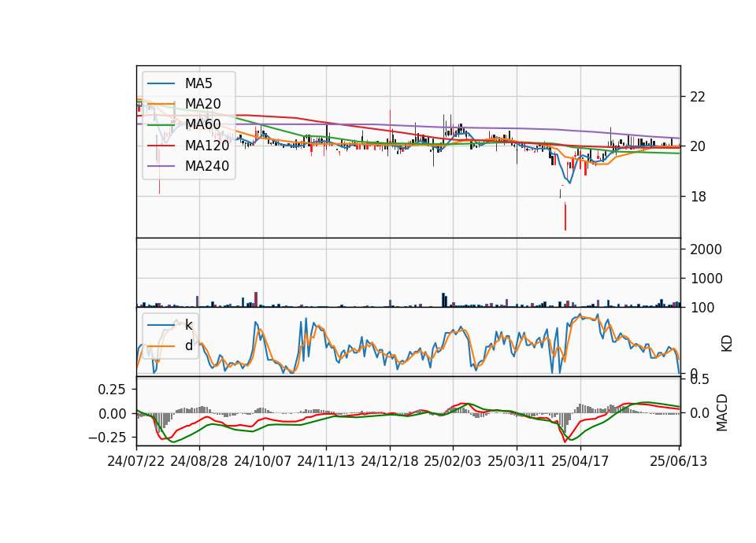Image resolution: width=756 pixels, height=543 pixels.
Task: Click the long red candlestick at April low
Action: click(x=565, y=216)
